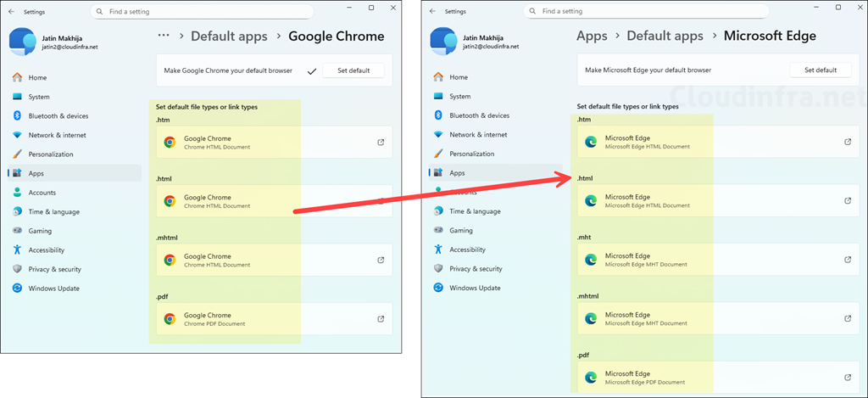Image resolution: width=868 pixels, height=398 pixels.
Task: Open external link icon on Chrome .pdf row
Action: coord(381,319)
